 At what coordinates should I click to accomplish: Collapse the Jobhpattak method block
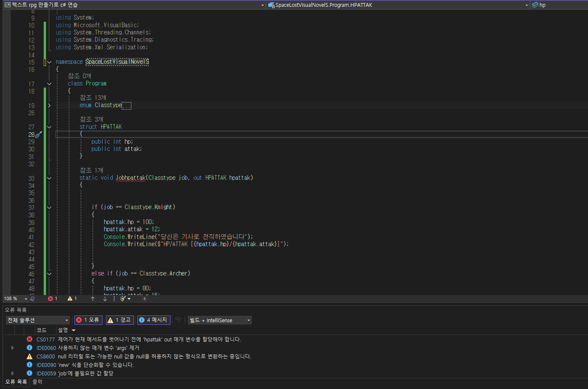(x=49, y=178)
